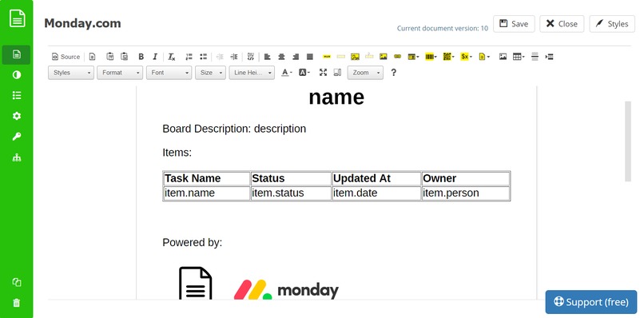Open the Format combo box
The width and height of the screenshot is (644, 318).
click(120, 73)
